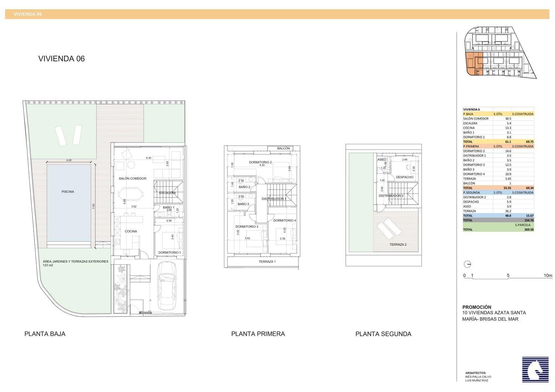Viewport: 555px width, 392px height.
Task: Click 'DISTRIBUIDOR 2' label on the second floor plan
Action: pos(391,196)
